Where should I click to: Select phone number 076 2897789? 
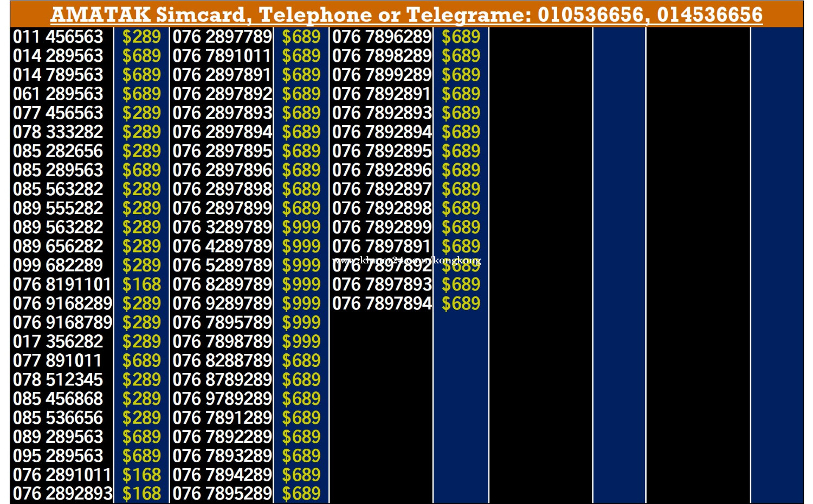point(222,37)
